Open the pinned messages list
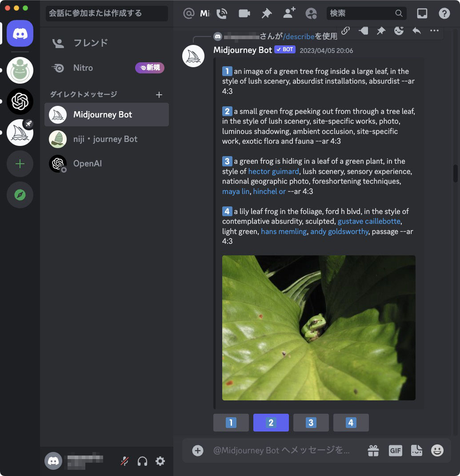Screen dimensions: 460x476 (266, 13)
